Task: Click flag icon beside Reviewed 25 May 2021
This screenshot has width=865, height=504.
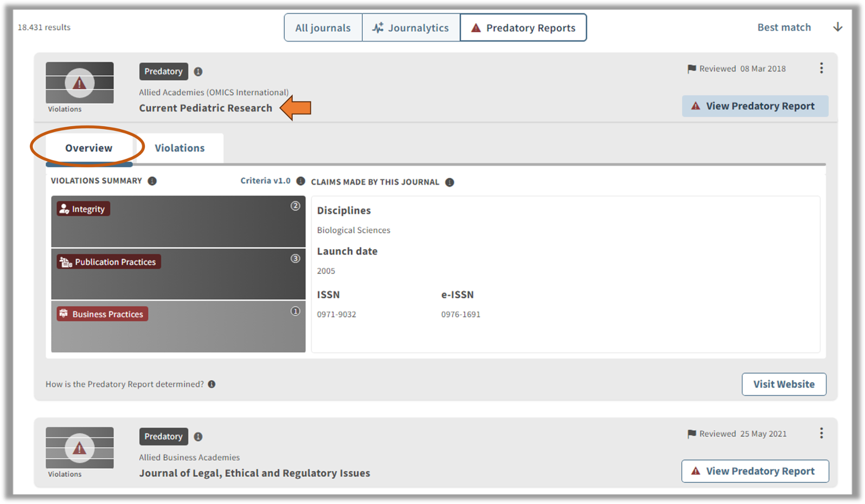Action: click(x=692, y=434)
